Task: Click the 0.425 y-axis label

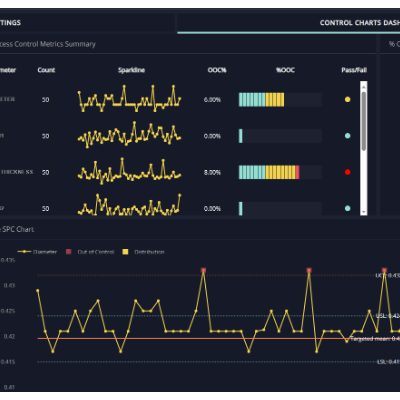Action: [8, 311]
